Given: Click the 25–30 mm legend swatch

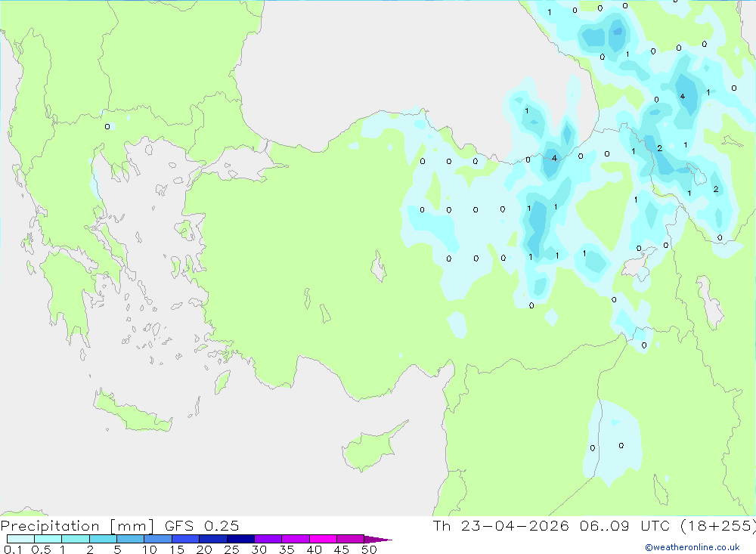Looking at the screenshot, I should pos(240,539).
